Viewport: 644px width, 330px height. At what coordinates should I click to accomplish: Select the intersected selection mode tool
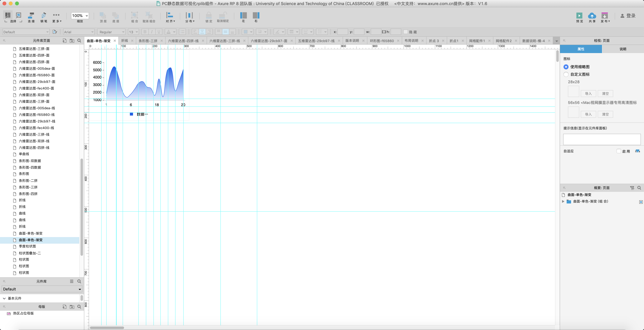coord(8,16)
